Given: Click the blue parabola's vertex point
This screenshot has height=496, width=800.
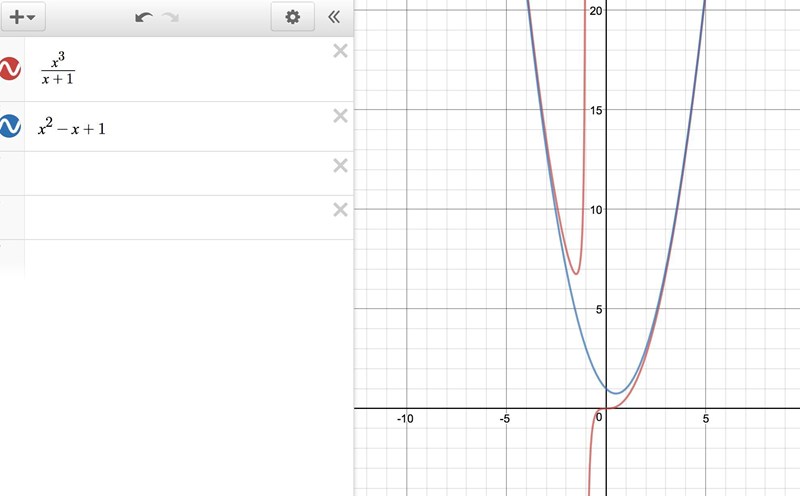Looking at the screenshot, I should click(616, 393).
